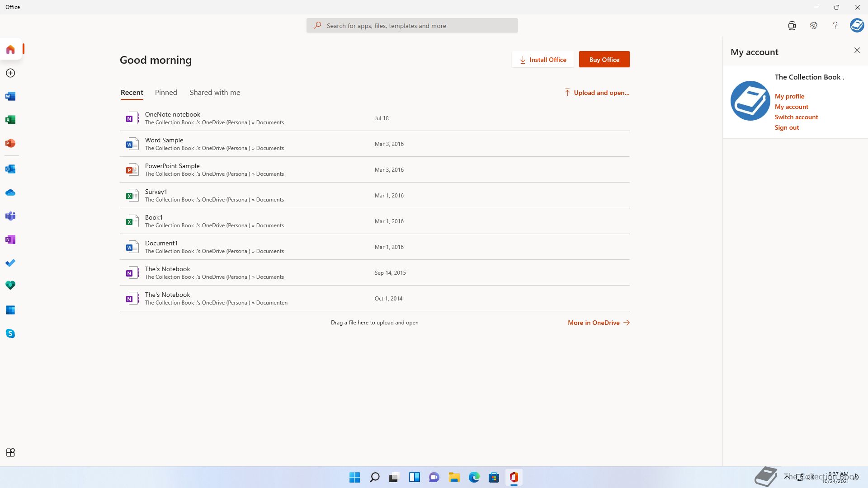This screenshot has width=868, height=488.
Task: Click the Sign out link
Action: click(x=787, y=127)
